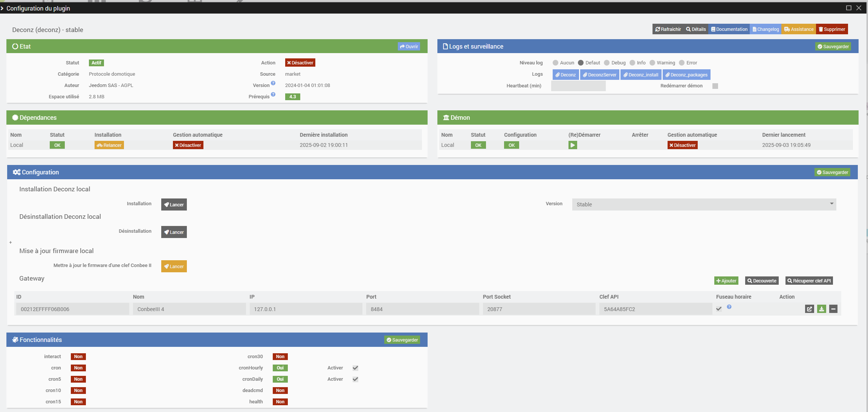The image size is (868, 412).
Task: Save the Logs et surveillance settings
Action: 833,47
